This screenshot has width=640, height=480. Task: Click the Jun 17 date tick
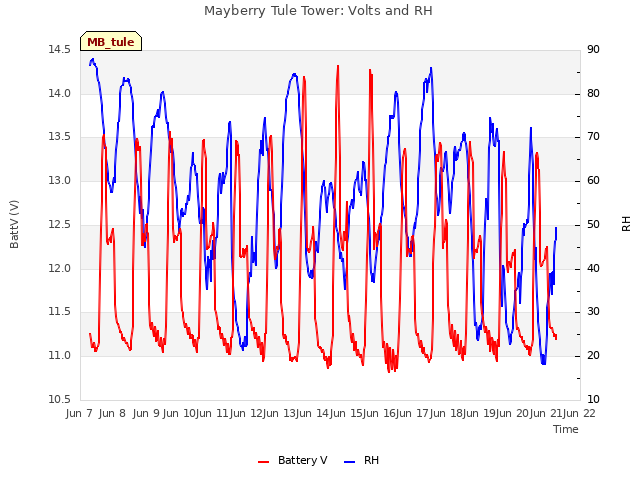(x=411, y=413)
